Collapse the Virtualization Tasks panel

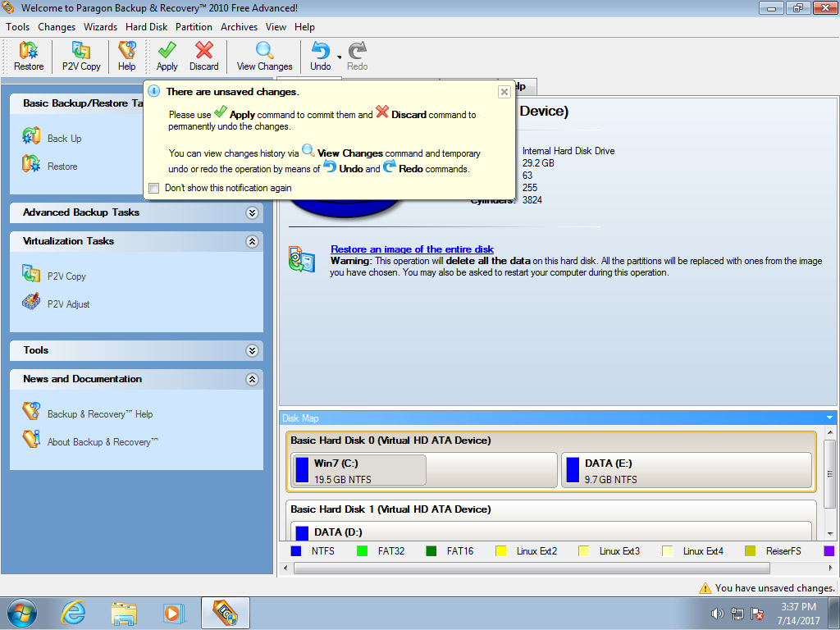[x=252, y=242]
